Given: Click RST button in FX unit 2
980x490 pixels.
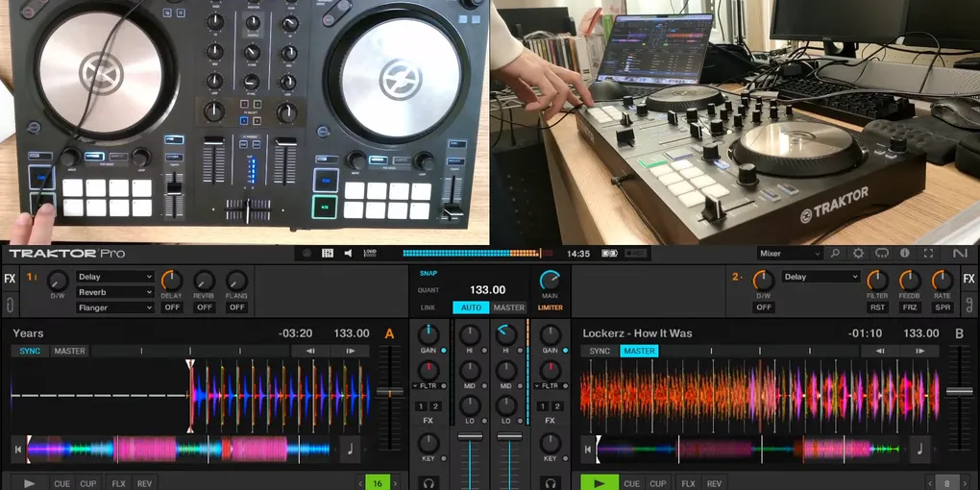Looking at the screenshot, I should pyautogui.click(x=877, y=307).
